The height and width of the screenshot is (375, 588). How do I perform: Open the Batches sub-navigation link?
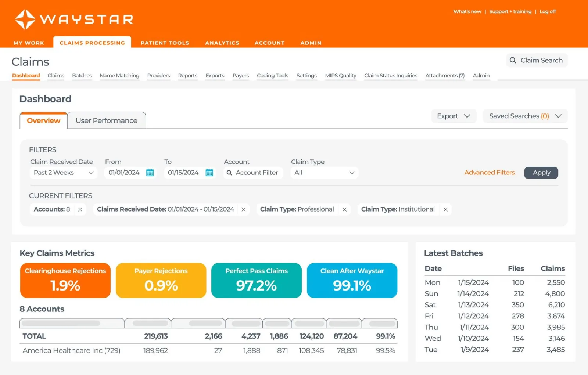point(82,76)
